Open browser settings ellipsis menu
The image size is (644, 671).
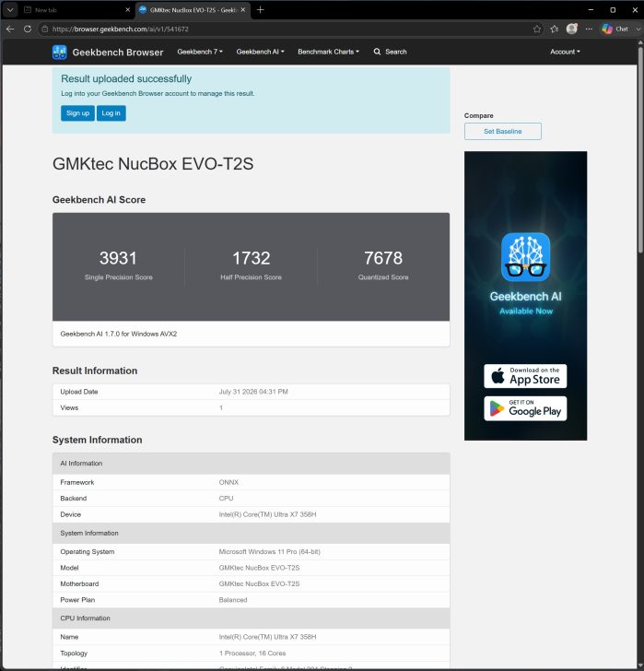590,29
